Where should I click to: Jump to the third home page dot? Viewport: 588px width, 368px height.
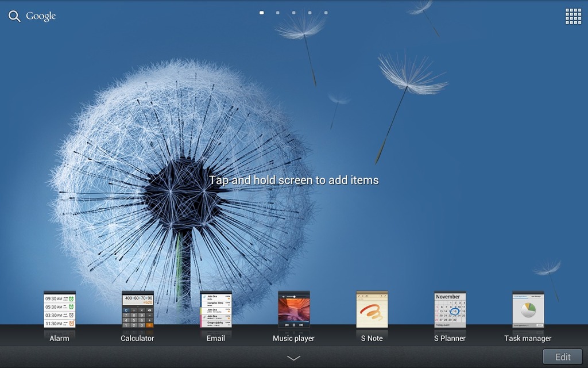[x=294, y=12]
